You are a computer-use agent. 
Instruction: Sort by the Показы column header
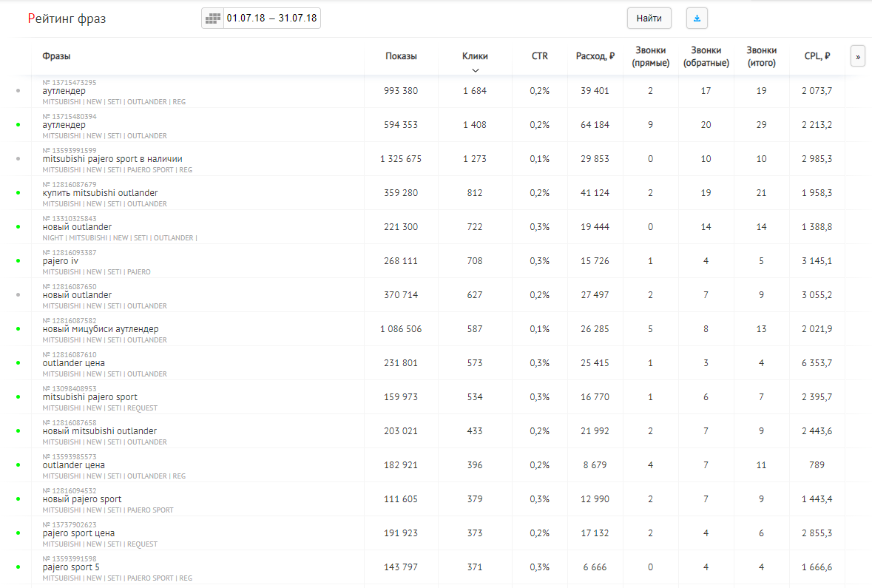click(401, 56)
